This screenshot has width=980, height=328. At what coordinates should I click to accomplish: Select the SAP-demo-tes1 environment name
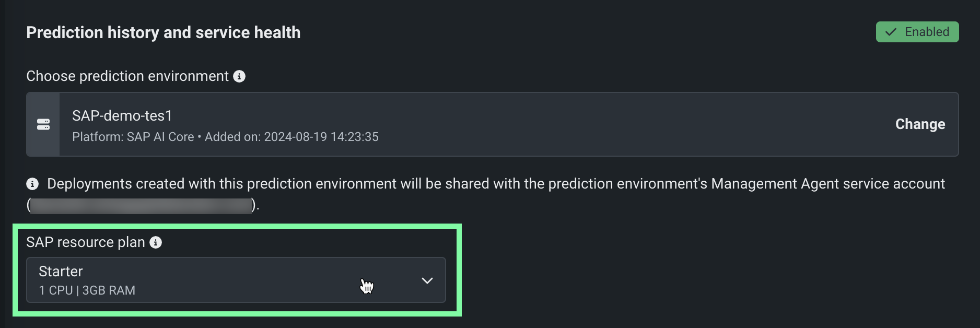[x=122, y=115]
